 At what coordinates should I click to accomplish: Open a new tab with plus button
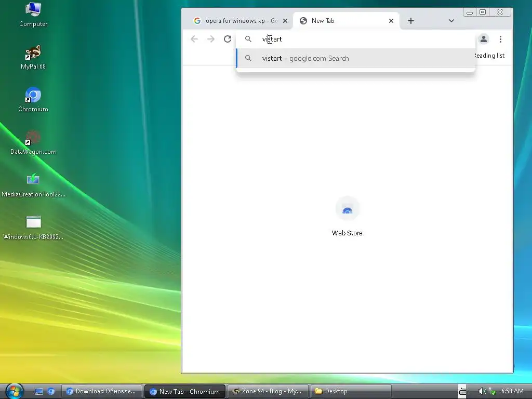411,21
